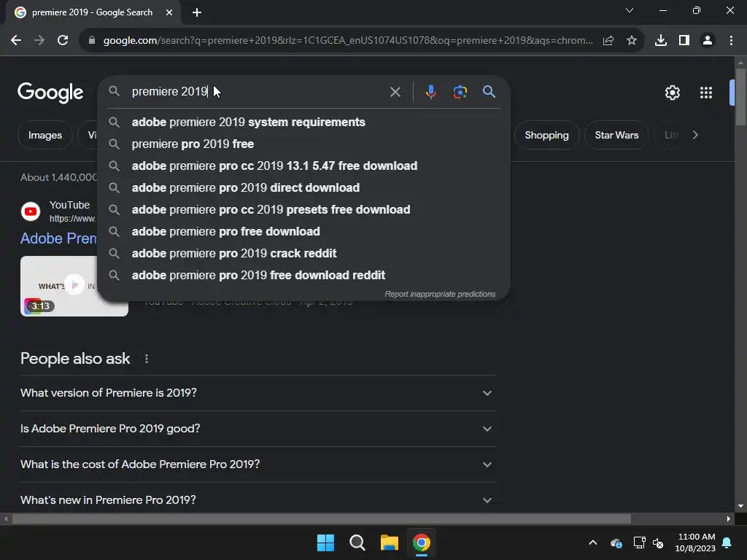The image size is (747, 560).
Task: Click the lock site info icon
Action: pos(92,41)
